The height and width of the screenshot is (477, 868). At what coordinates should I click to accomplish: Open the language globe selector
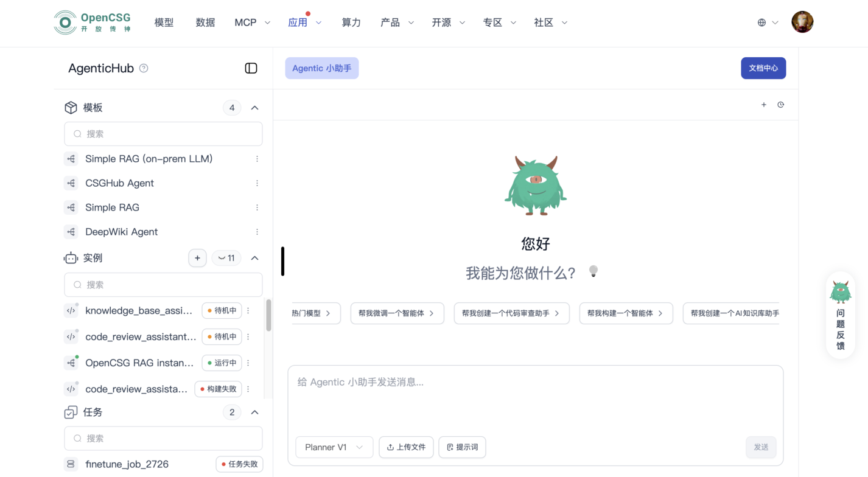point(767,23)
